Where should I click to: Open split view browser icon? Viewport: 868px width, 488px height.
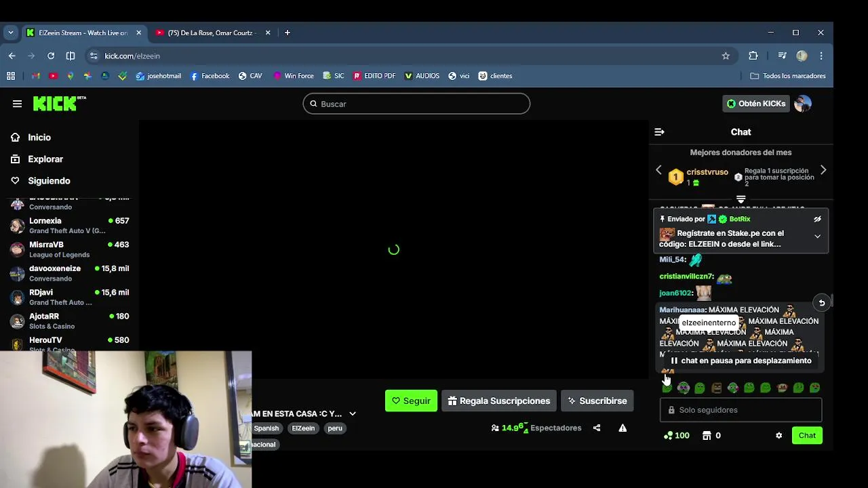click(x=71, y=56)
